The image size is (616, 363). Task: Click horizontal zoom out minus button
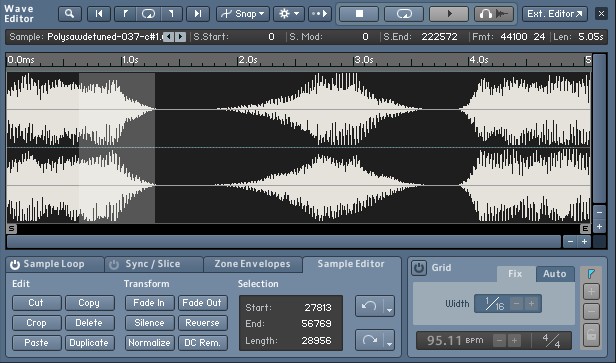[x=570, y=242]
